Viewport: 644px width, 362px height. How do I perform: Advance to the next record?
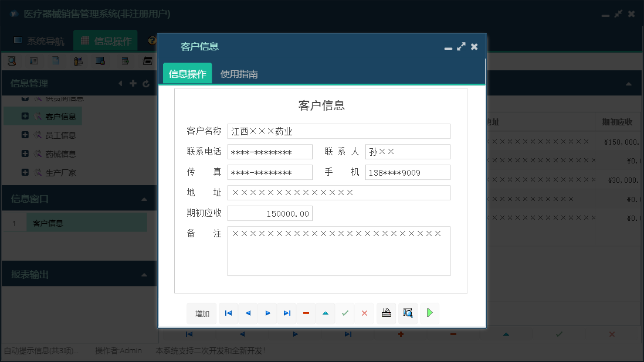(267, 313)
